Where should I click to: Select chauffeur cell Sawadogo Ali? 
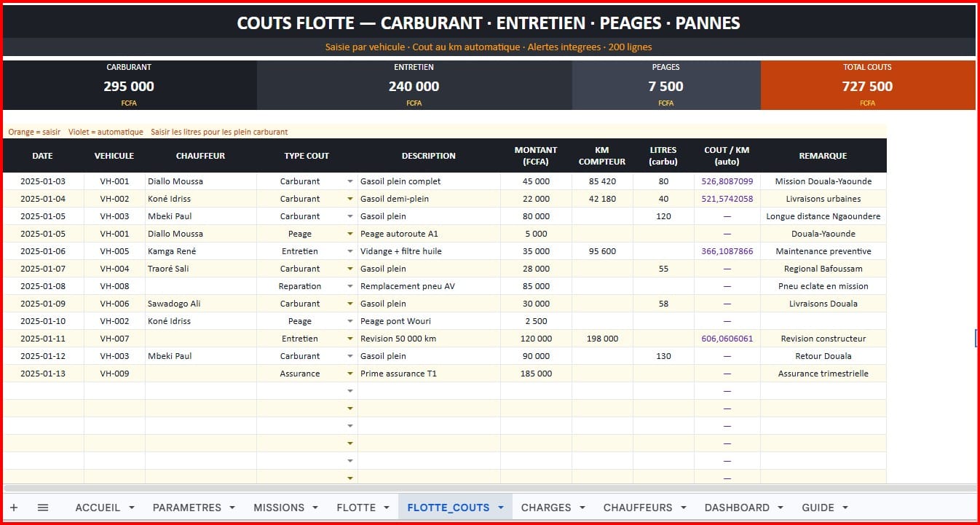pyautogui.click(x=201, y=304)
